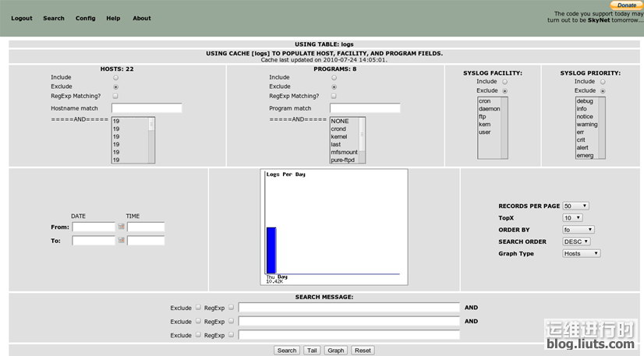This screenshot has height=356, width=644.
Task: Tick the second search message RegExp checkbox
Action: pos(231,321)
